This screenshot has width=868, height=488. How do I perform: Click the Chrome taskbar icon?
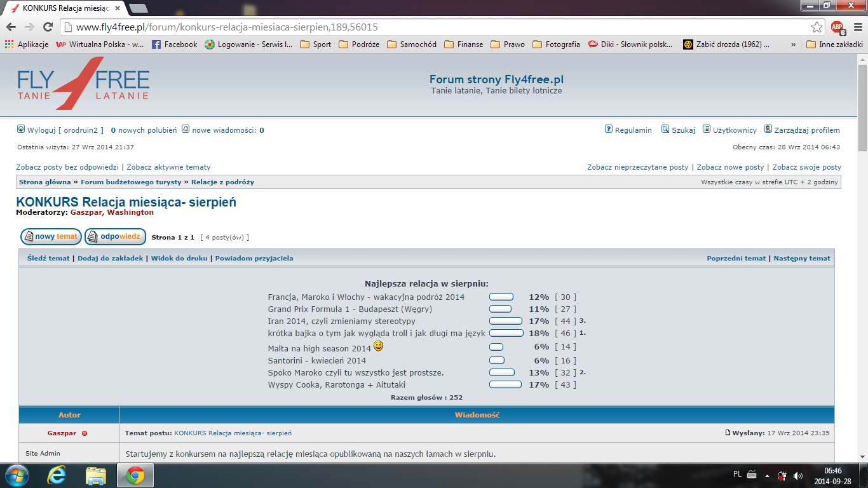[135, 475]
